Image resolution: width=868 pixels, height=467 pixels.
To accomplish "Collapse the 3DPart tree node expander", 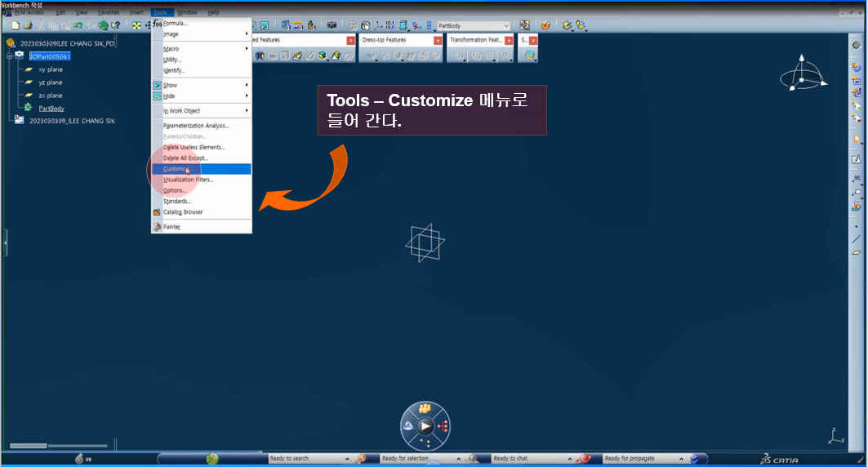I will coord(9,56).
